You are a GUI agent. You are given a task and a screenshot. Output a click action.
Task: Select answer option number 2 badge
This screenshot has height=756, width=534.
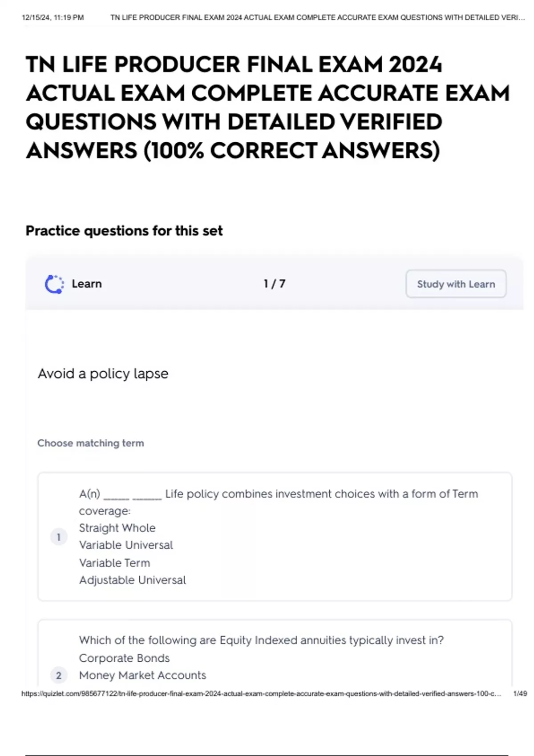click(x=58, y=676)
